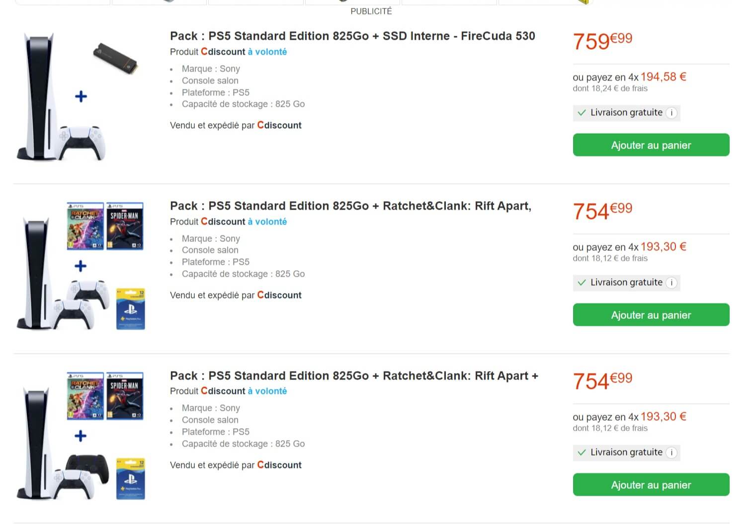Click the bottom Ajouter au panier button
Viewport: 756px width, 532px height.
point(651,485)
